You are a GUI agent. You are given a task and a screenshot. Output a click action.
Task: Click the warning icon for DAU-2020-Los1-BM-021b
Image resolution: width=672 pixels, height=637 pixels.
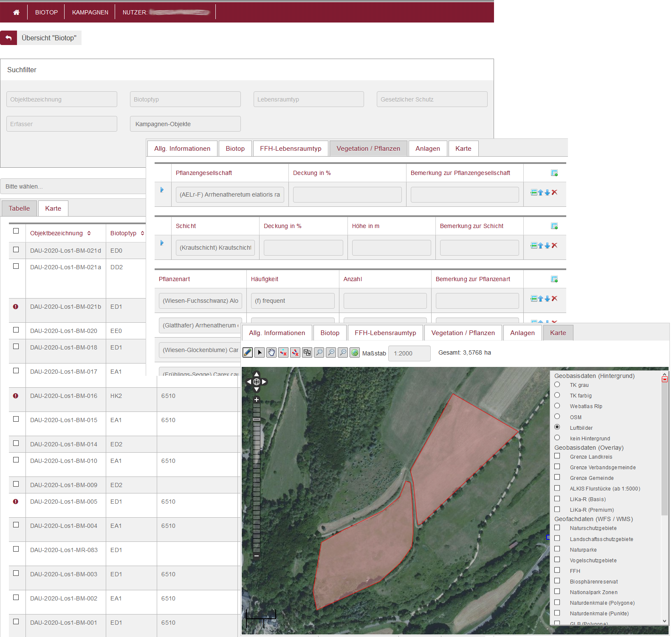(16, 307)
